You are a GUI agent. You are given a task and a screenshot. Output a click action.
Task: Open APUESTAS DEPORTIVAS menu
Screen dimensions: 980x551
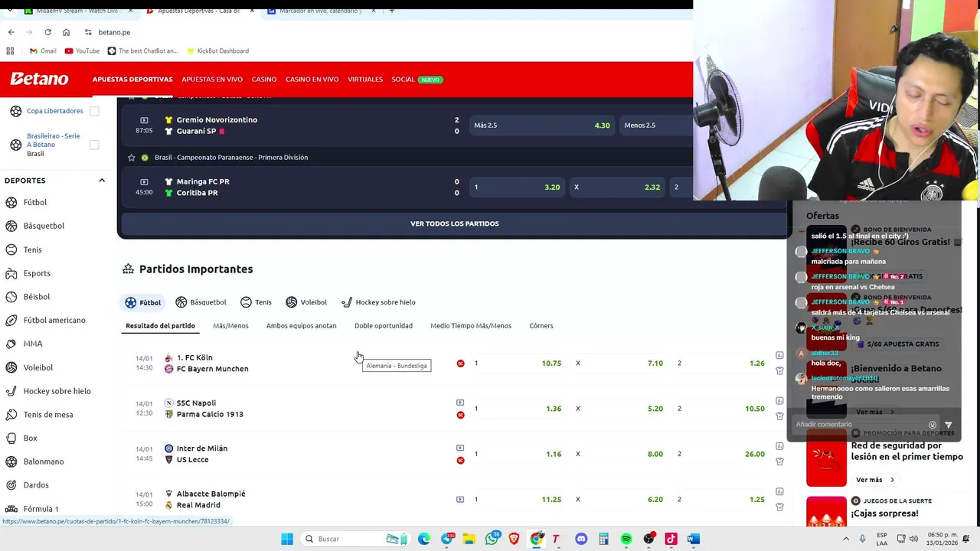click(132, 80)
